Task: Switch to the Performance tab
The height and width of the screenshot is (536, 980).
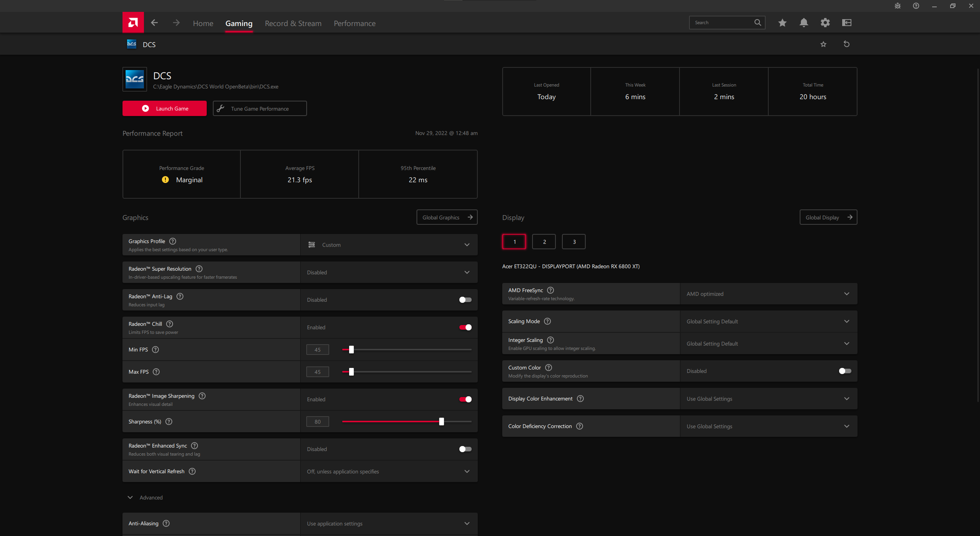Action: pyautogui.click(x=354, y=23)
